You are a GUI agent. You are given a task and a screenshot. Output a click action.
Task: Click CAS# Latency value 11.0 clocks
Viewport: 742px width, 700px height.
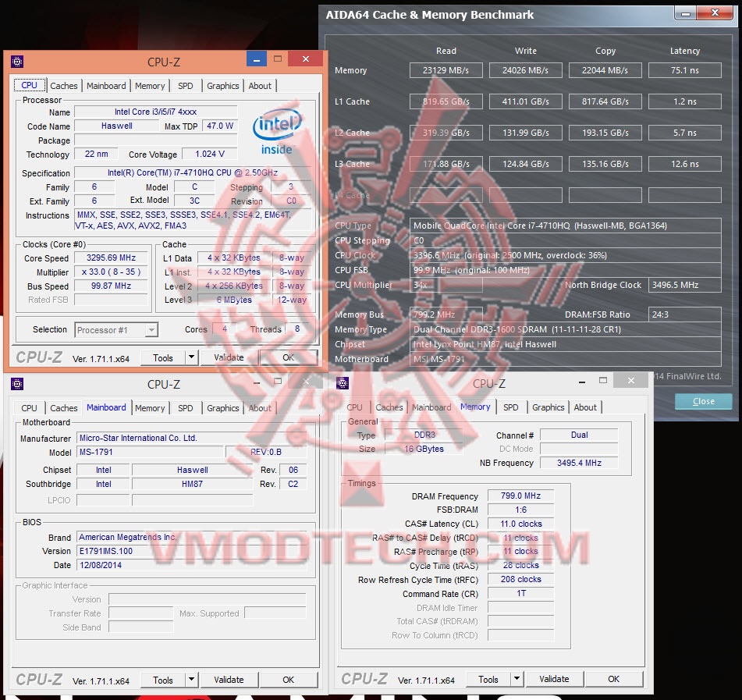point(520,524)
